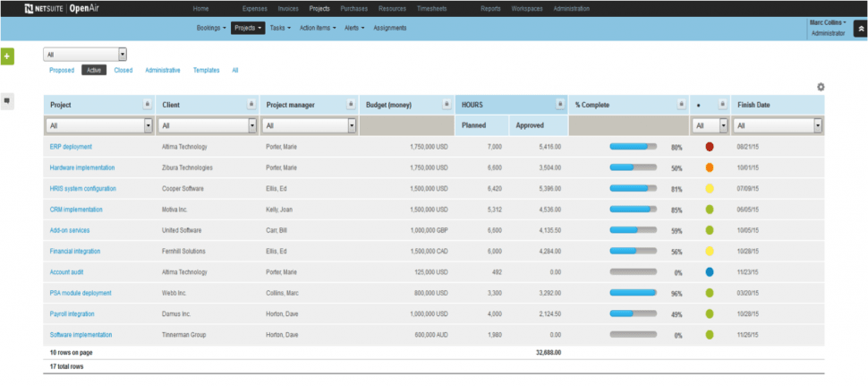Viewport: 868px width, 386px height.
Task: Click yellow status dot for HRIS system configuration
Action: point(709,189)
